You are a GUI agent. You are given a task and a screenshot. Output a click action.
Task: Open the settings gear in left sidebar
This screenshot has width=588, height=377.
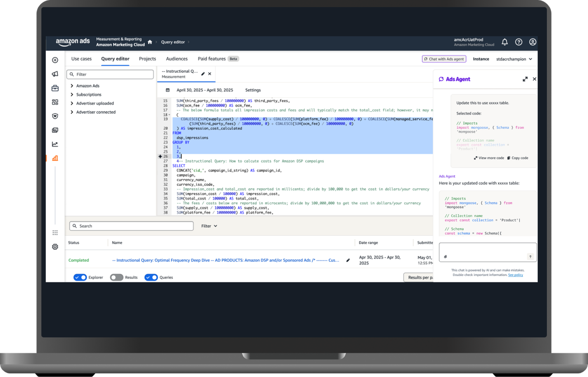click(x=55, y=247)
